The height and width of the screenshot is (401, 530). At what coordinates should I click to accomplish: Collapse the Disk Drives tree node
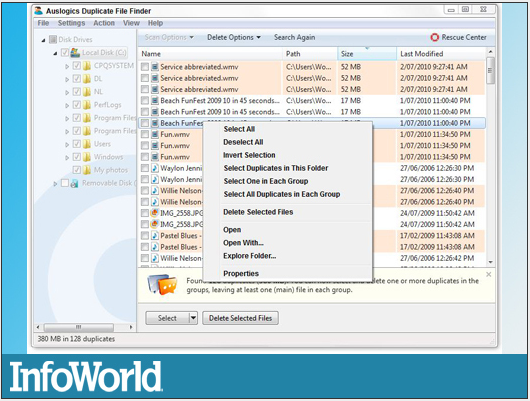click(x=43, y=40)
